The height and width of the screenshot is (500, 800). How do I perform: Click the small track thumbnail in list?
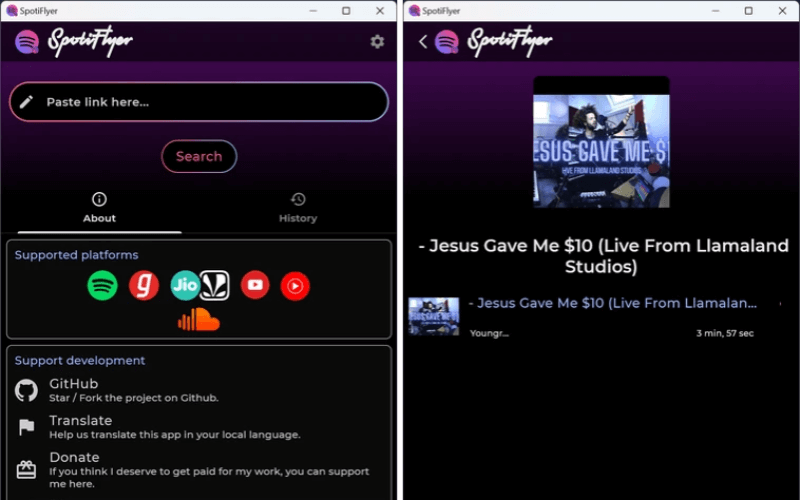click(434, 316)
